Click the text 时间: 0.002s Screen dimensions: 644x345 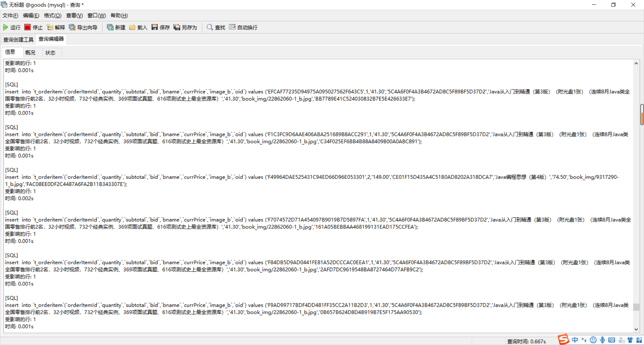coord(19,198)
